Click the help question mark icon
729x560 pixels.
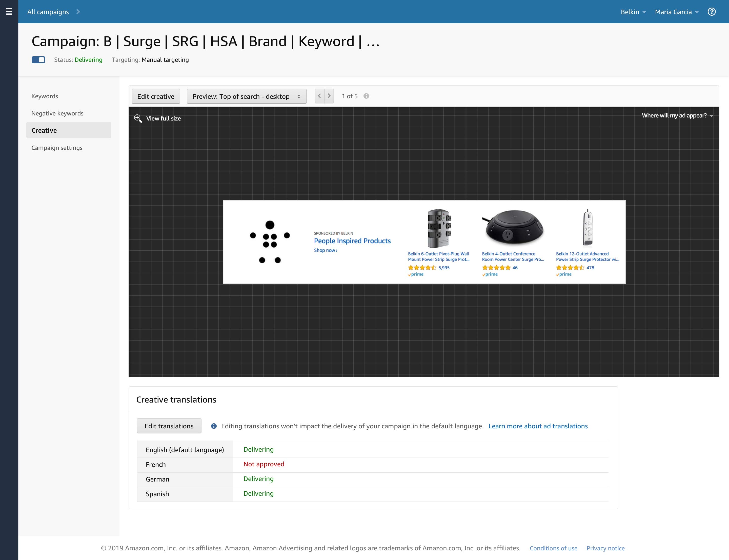coord(712,12)
